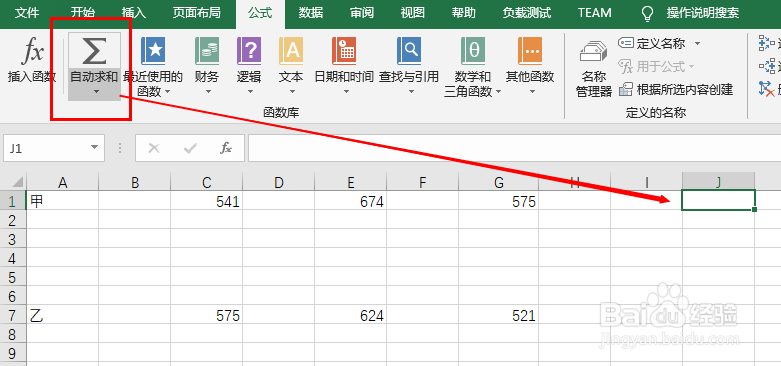Open the Financial (财务) functions icon

click(x=207, y=51)
